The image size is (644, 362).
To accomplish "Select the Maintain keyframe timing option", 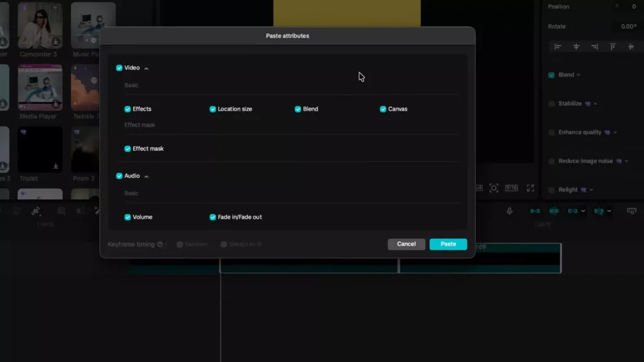I will 181,244.
